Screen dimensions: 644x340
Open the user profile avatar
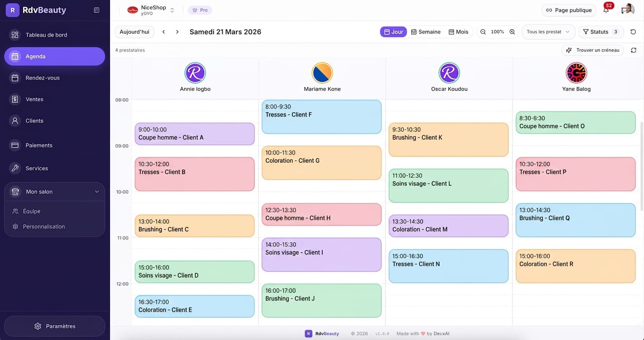tap(628, 9)
